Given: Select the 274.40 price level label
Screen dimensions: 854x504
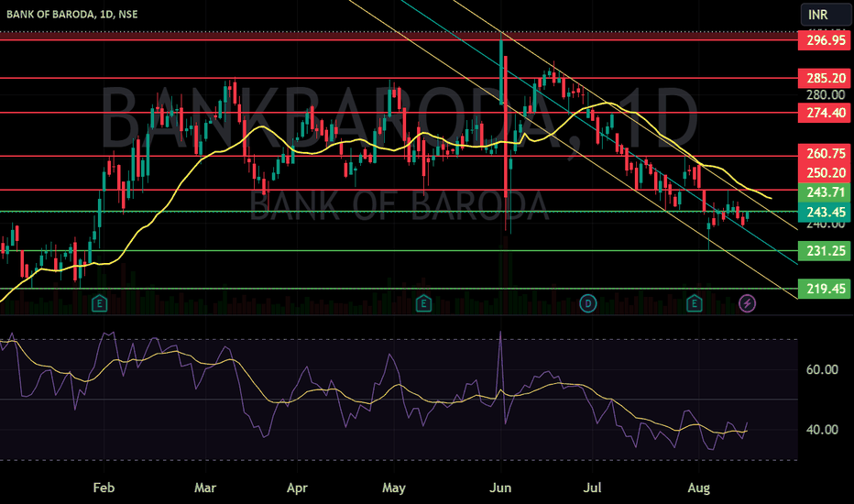Looking at the screenshot, I should pos(825,113).
